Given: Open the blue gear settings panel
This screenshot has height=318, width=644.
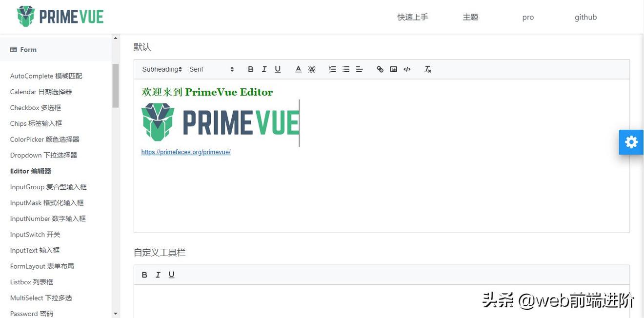Looking at the screenshot, I should click(x=631, y=141).
